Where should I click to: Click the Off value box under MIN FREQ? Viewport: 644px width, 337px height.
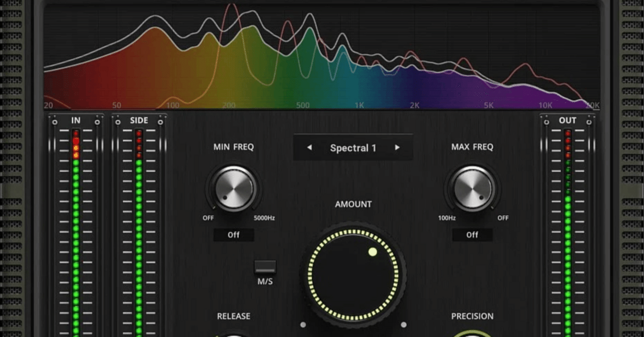click(233, 235)
